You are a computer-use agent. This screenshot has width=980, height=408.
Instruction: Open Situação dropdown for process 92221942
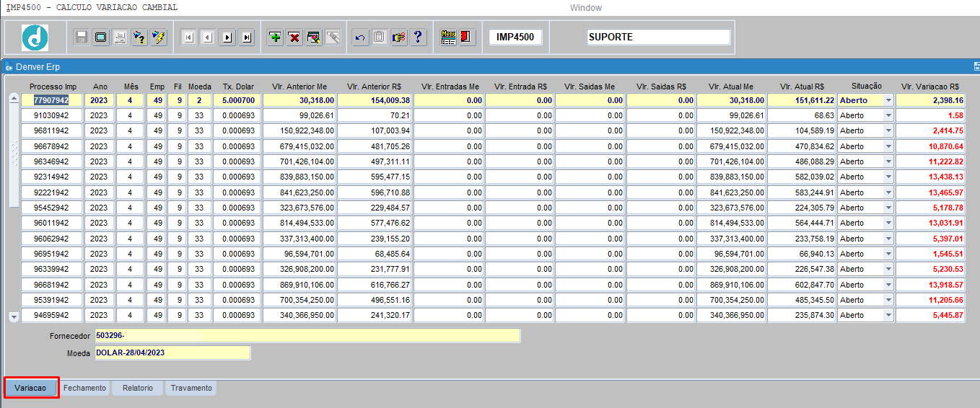888,192
